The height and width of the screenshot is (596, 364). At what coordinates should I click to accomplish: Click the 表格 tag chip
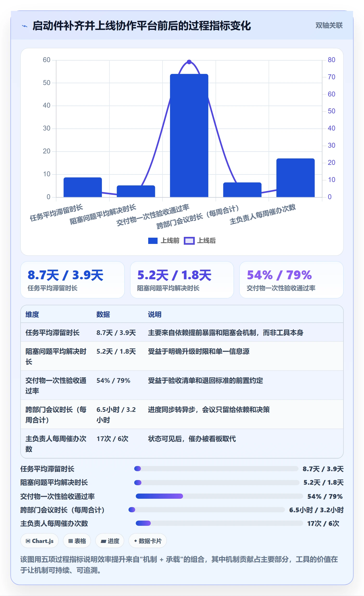pyautogui.click(x=77, y=541)
